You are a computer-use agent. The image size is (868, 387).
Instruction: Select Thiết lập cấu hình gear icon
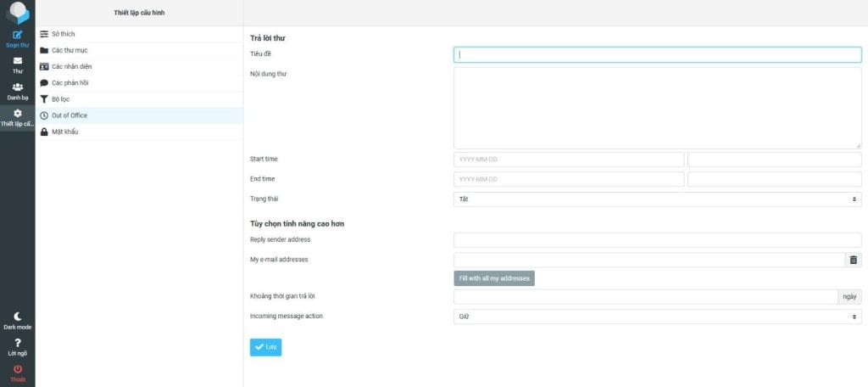click(18, 113)
